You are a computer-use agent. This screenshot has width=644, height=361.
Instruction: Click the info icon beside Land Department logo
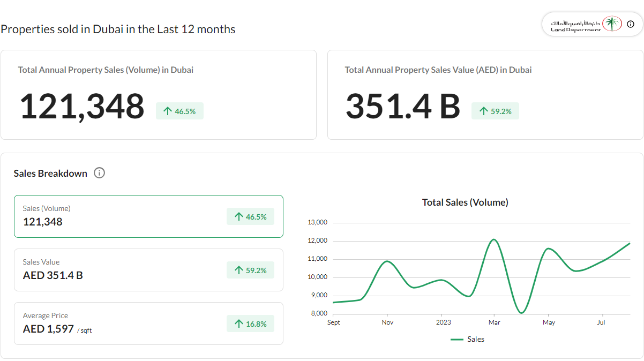click(631, 24)
